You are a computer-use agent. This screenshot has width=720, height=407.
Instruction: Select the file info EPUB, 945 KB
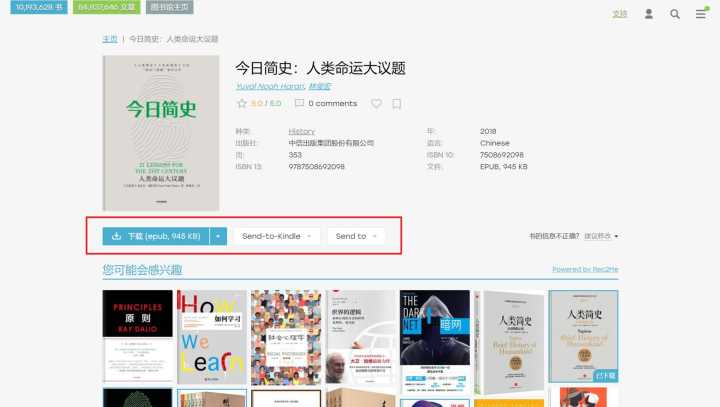click(x=503, y=167)
